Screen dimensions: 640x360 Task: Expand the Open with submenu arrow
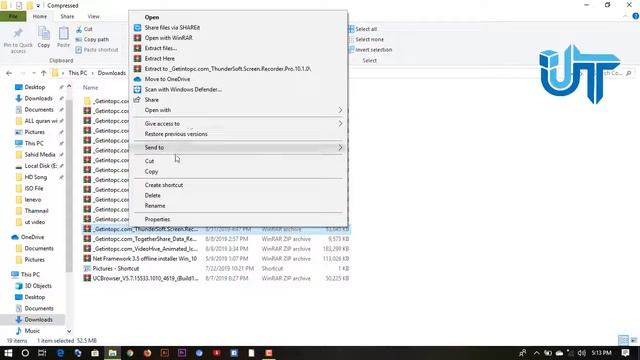pos(340,110)
